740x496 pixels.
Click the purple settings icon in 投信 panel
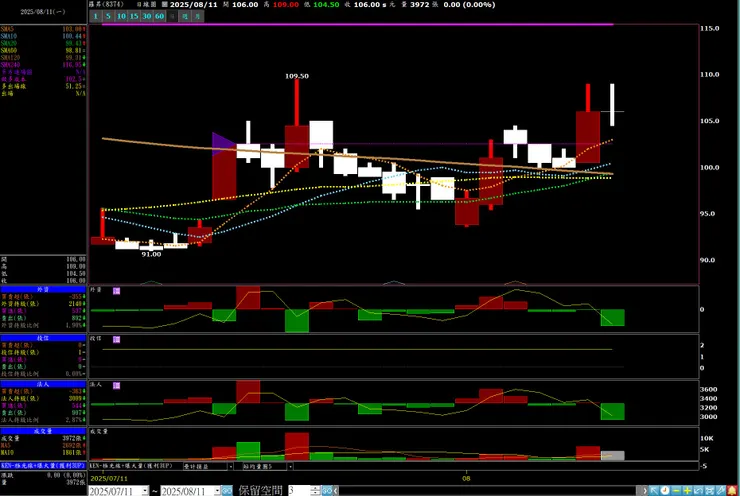point(117,339)
